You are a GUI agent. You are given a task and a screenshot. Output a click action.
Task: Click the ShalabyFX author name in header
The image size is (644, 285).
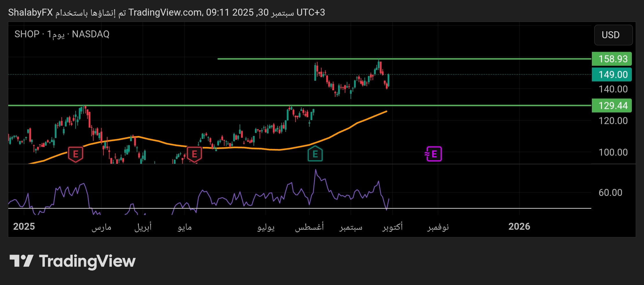coord(30,12)
